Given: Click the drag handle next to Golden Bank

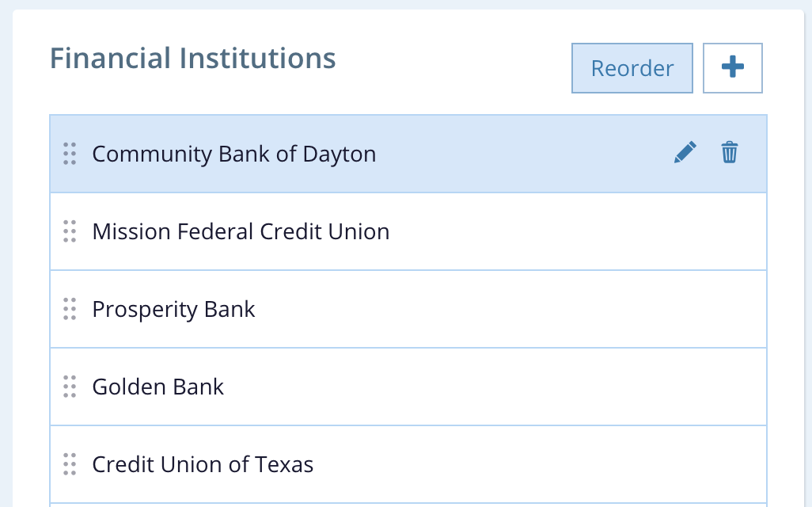Looking at the screenshot, I should pos(70,387).
